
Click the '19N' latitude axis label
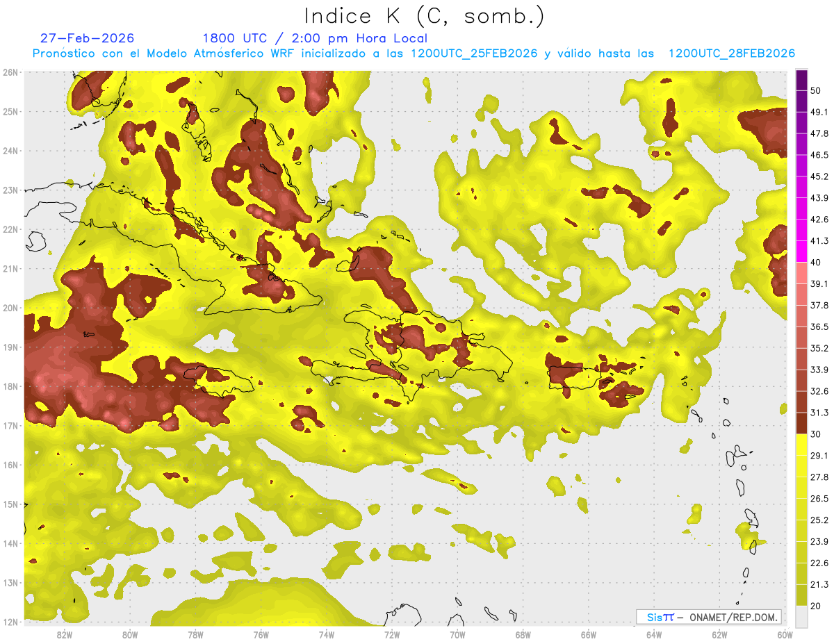click(x=10, y=347)
